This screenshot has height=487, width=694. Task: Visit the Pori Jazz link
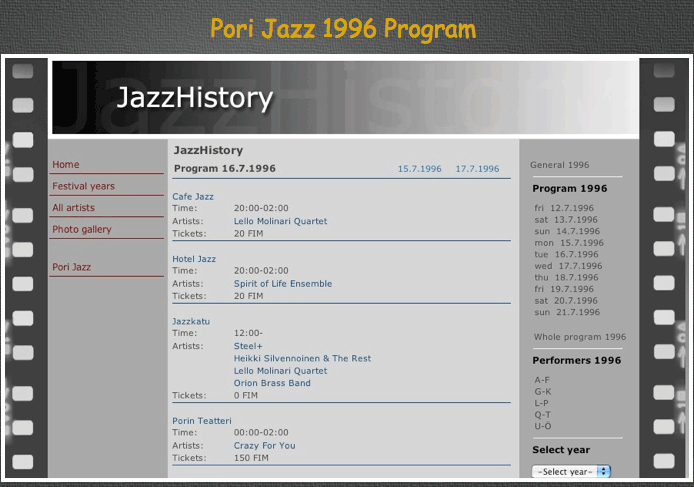(71, 267)
